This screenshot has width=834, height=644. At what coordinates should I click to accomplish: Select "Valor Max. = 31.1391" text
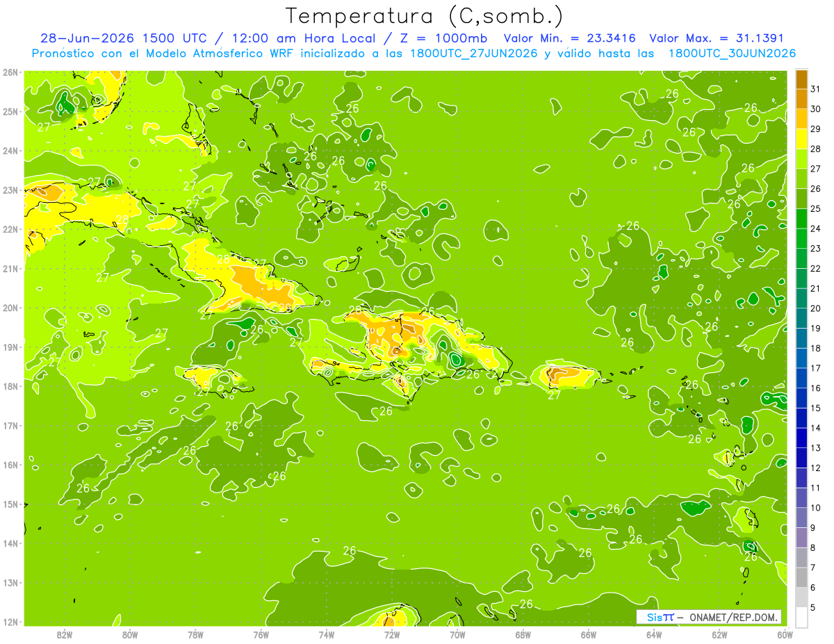[716, 38]
